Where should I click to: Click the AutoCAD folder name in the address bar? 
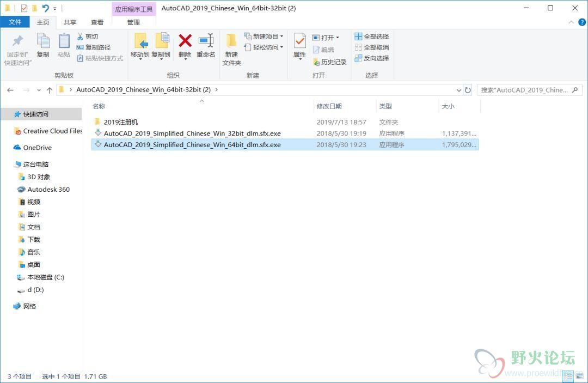coord(143,90)
